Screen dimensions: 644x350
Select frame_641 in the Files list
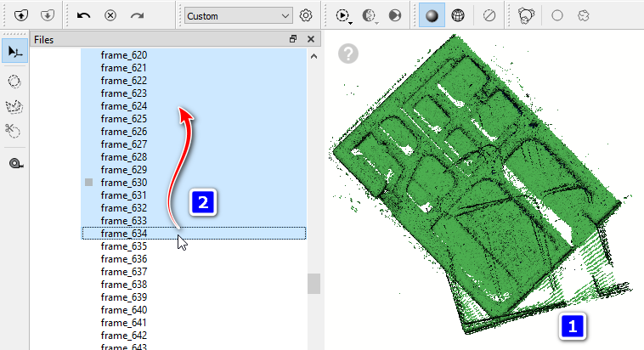[x=124, y=323]
